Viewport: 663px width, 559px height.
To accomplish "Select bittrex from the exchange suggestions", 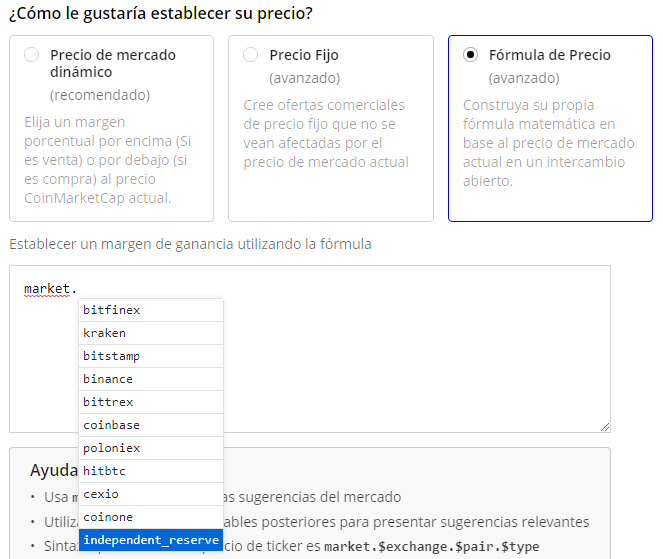I will click(x=151, y=402).
